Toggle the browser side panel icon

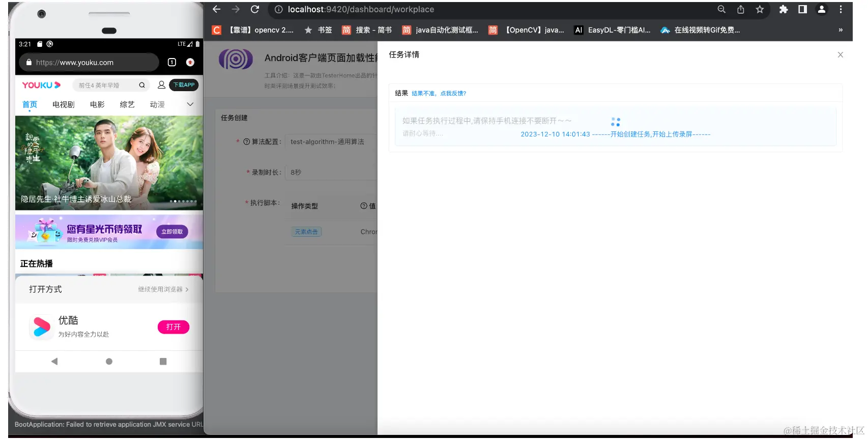coord(802,9)
